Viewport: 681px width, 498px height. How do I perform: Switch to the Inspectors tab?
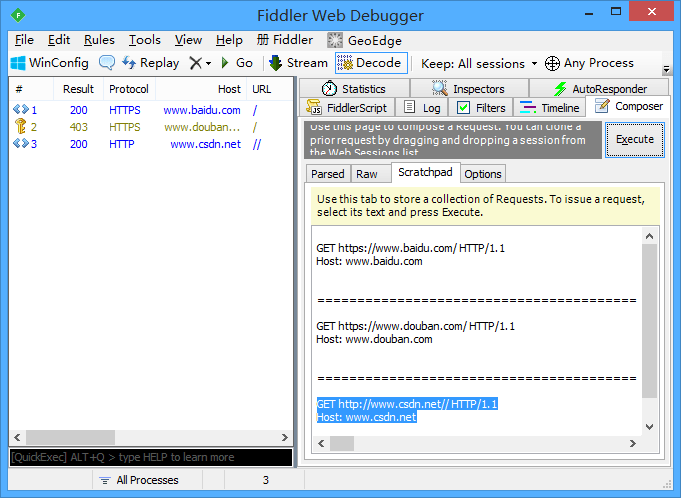469,89
